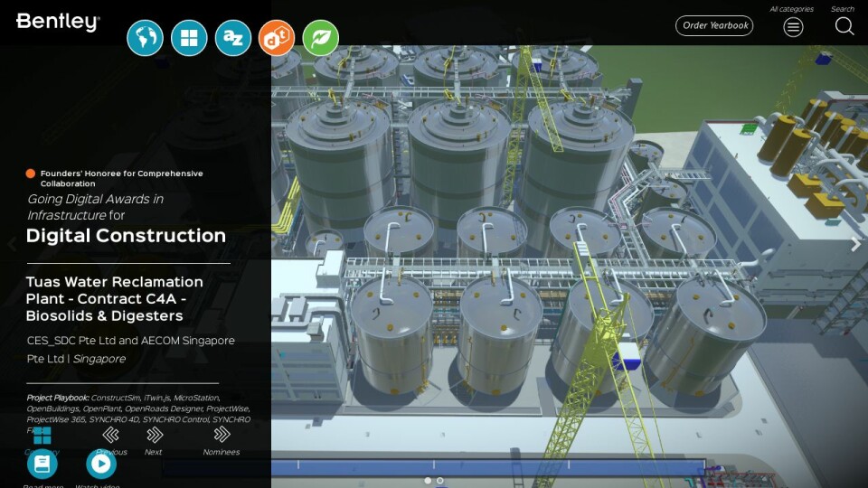Go to the next slide with right arrow
The image size is (868, 488).
(856, 244)
